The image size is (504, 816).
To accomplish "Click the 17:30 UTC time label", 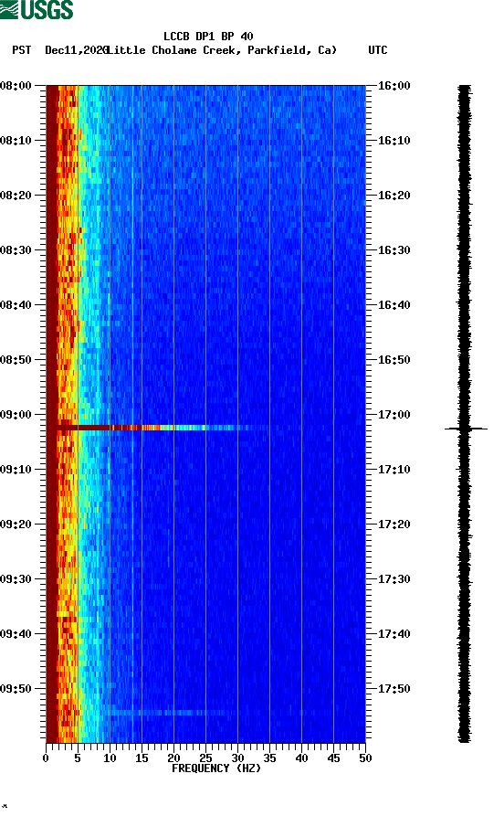I will click(394, 579).
